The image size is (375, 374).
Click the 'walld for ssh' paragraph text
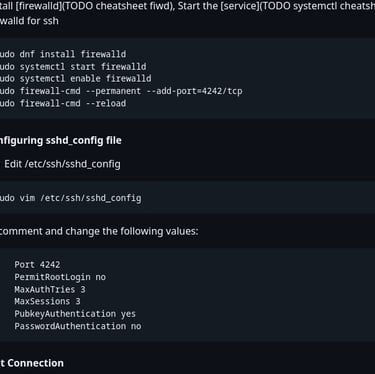pyautogui.click(x=29, y=21)
